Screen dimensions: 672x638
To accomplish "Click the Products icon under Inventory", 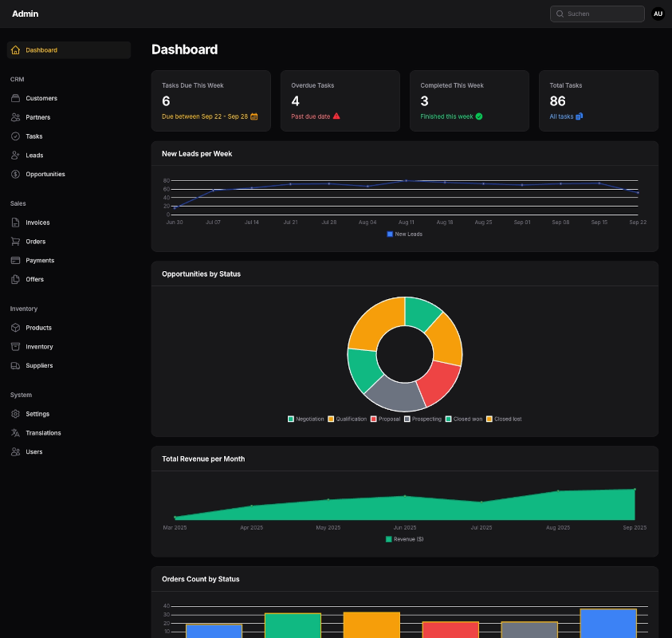I will (15, 328).
